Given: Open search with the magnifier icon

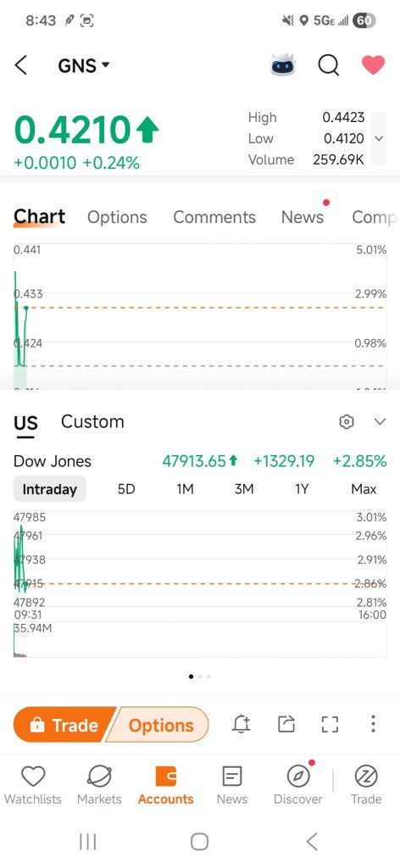Looking at the screenshot, I should pyautogui.click(x=328, y=65).
